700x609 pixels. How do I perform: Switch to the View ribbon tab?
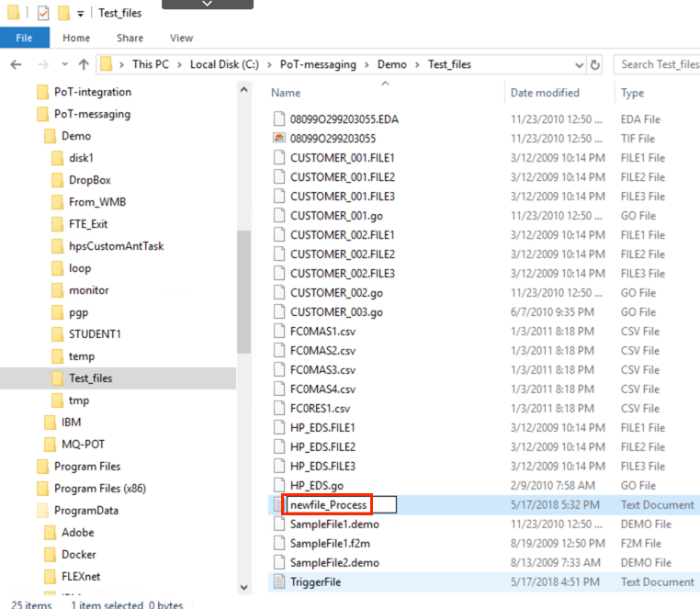coord(181,38)
